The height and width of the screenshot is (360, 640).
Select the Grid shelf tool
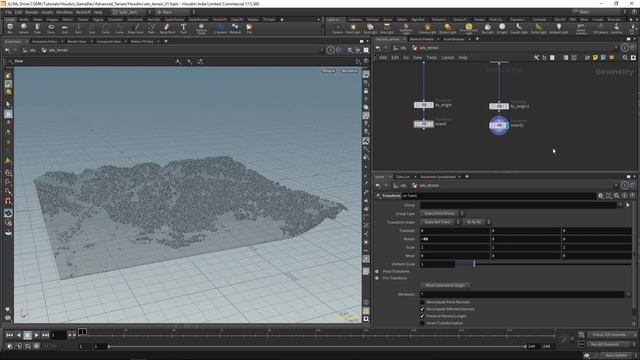[x=64, y=28]
